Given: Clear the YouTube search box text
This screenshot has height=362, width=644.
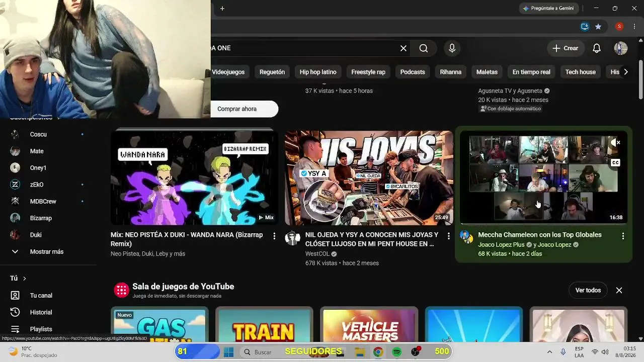Looking at the screenshot, I should tap(404, 48).
